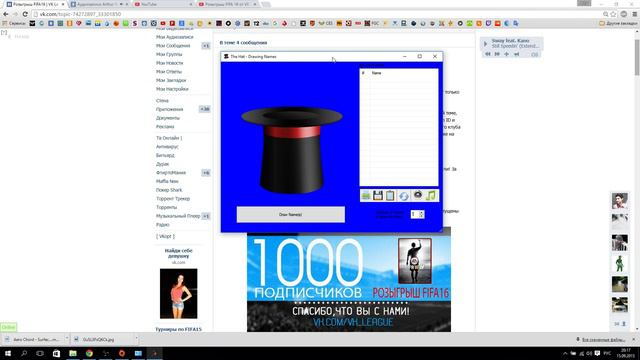Viewport: 640px width, 360px height.
Task: Bookmark page with star icon in address bar
Action: (x=613, y=14)
